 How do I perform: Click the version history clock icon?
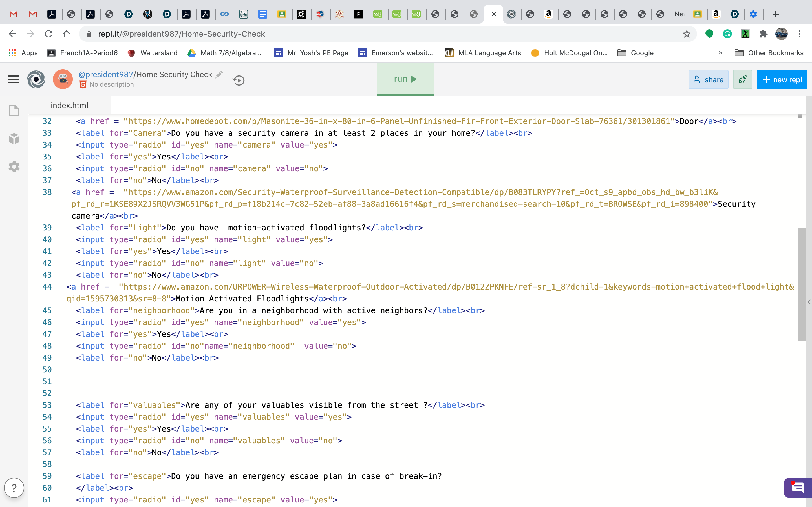(239, 81)
